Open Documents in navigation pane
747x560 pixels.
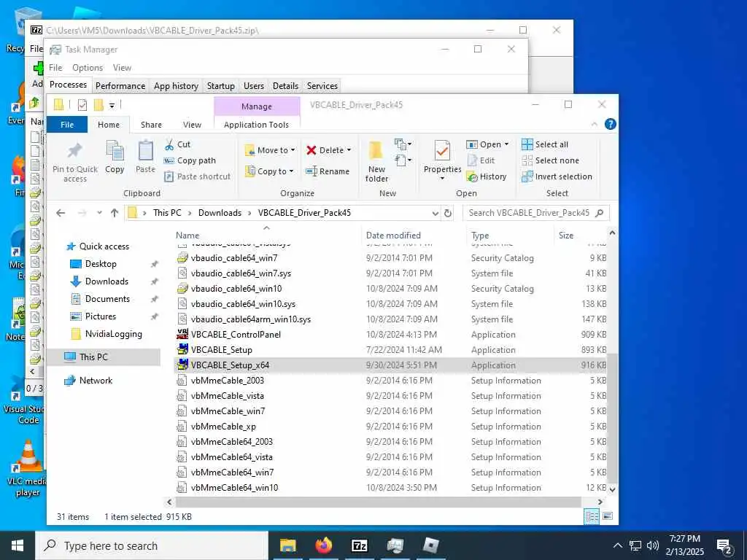[107, 299]
